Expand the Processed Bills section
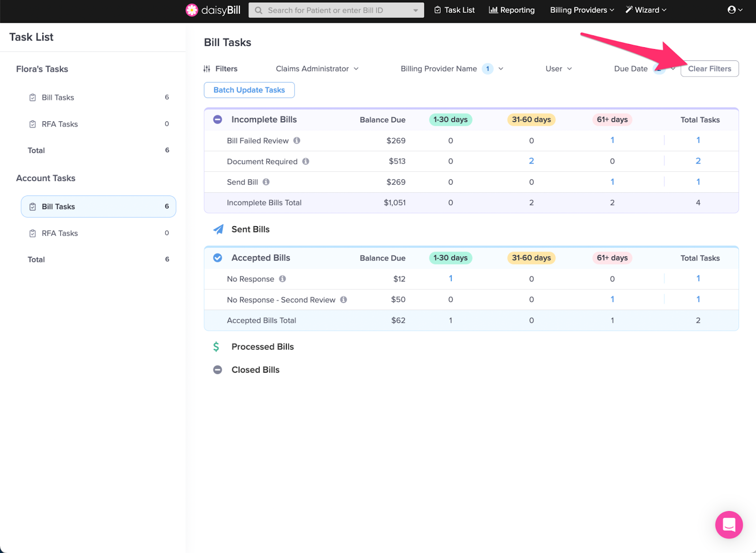 point(262,347)
